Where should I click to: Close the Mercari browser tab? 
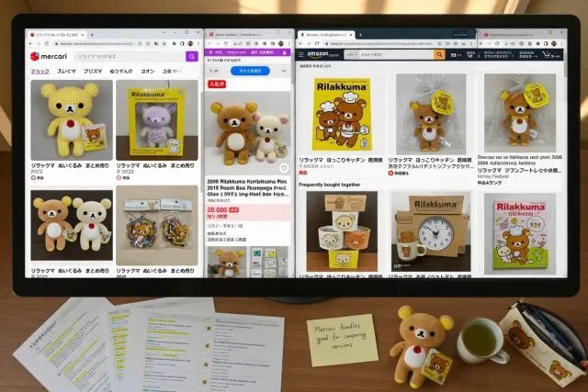click(83, 35)
